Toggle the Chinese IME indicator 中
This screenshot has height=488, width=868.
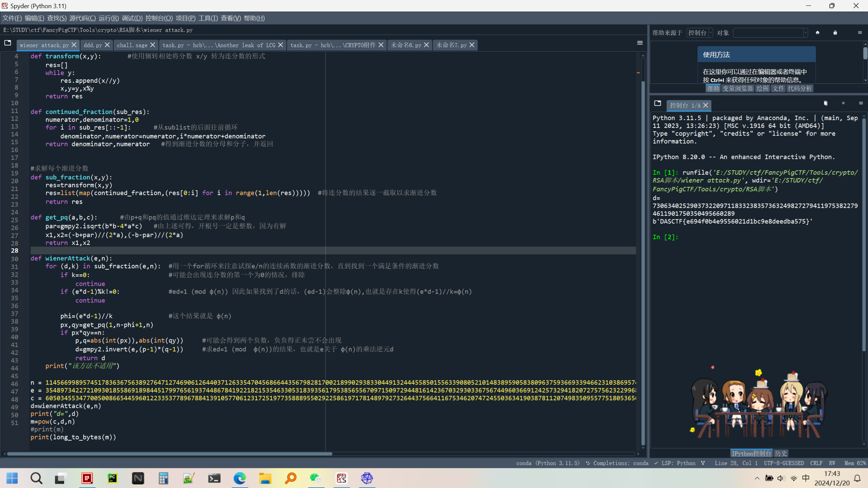806,478
